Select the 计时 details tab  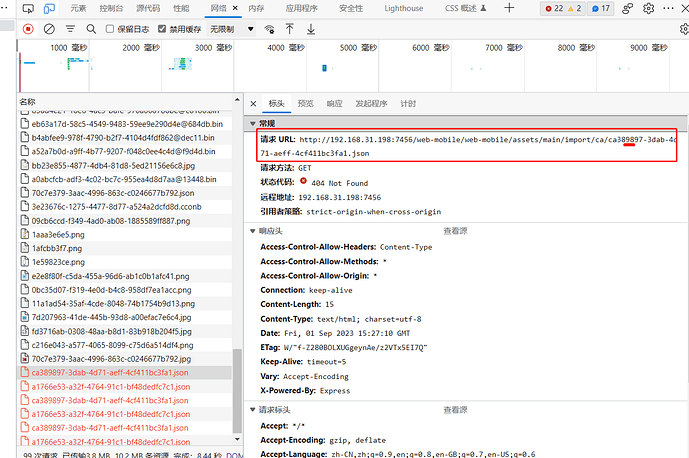[408, 104]
